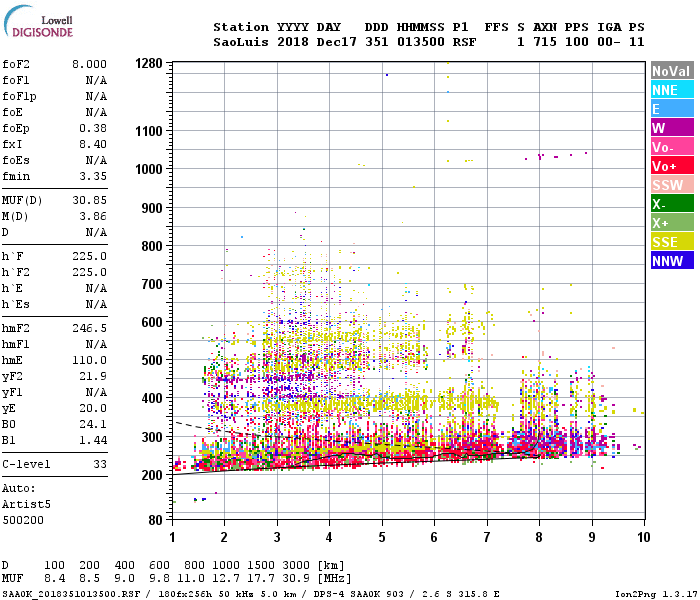Click the B1 value 1.44
The height and width of the screenshot is (600, 700).
click(x=93, y=440)
